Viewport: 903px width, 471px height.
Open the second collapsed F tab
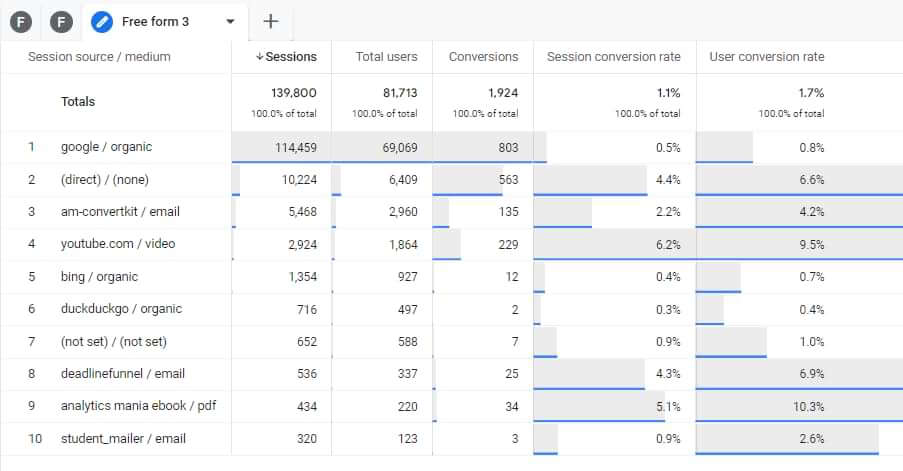pyautogui.click(x=62, y=21)
